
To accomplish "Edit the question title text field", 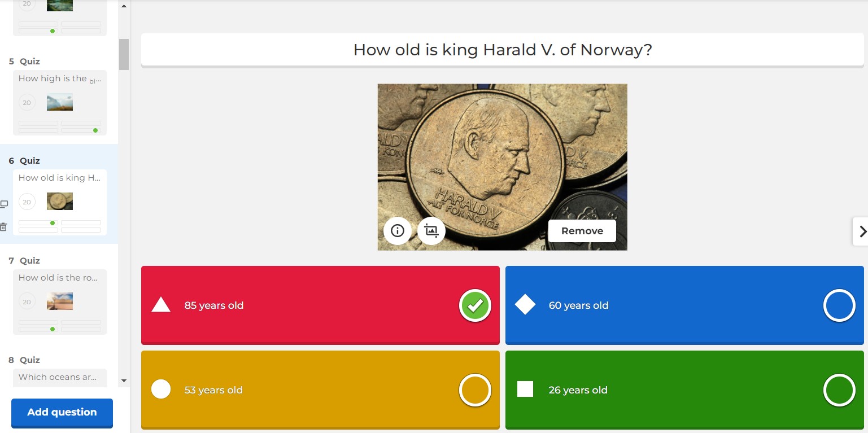I will point(502,50).
